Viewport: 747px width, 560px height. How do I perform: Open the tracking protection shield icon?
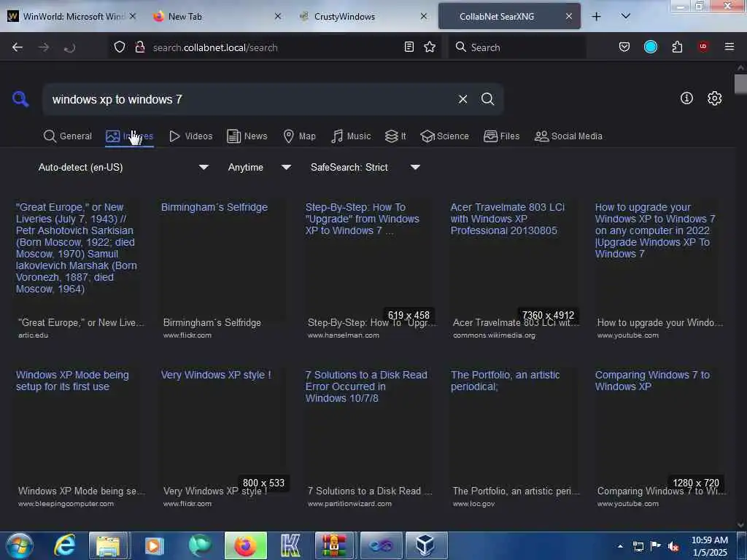point(120,47)
